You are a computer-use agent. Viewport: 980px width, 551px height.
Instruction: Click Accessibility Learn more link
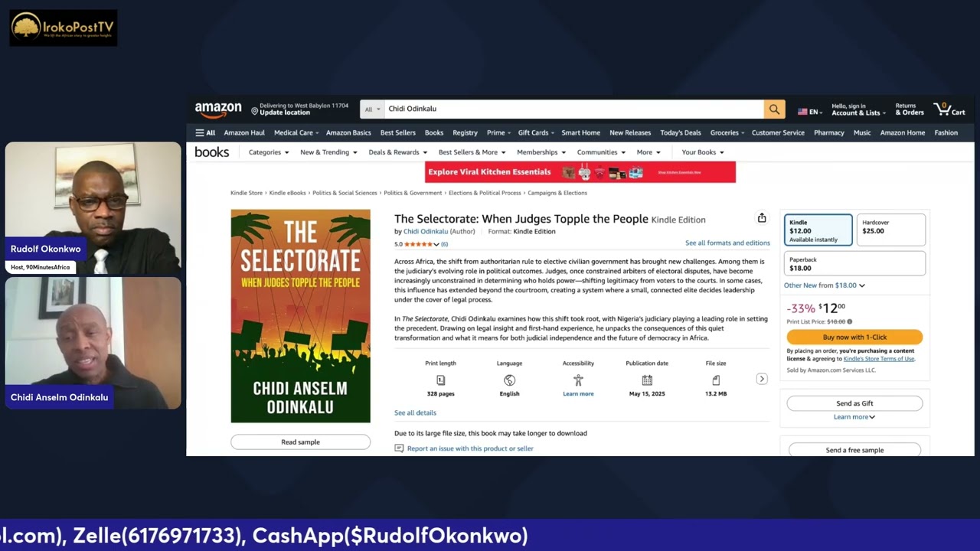[x=578, y=393]
